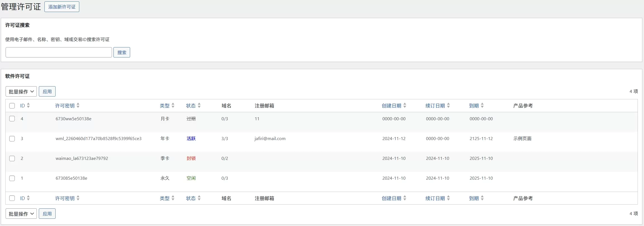The height and width of the screenshot is (226, 644).
Task: Sort by the top 续订日期 column link
Action: (x=435, y=106)
